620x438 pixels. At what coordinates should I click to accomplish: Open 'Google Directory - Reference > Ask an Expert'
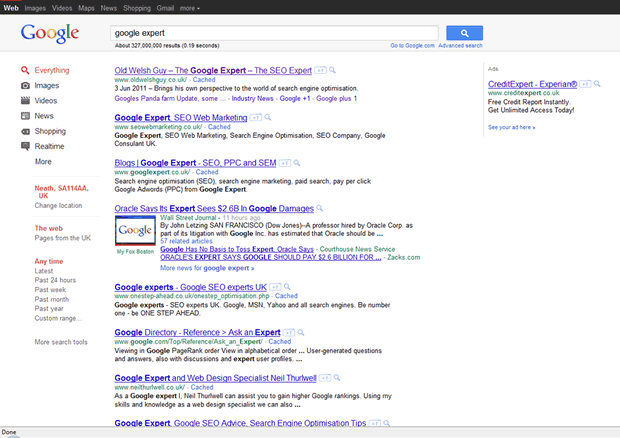pos(197,332)
